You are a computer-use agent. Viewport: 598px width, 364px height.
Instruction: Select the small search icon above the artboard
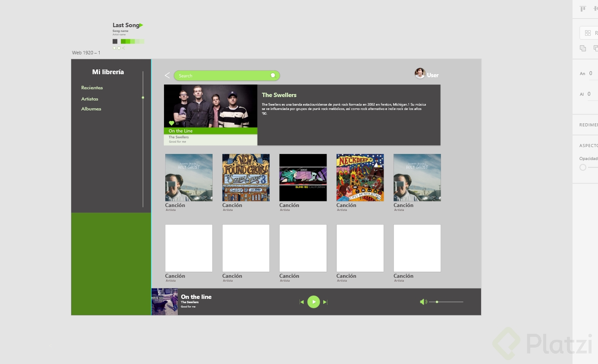(x=114, y=48)
